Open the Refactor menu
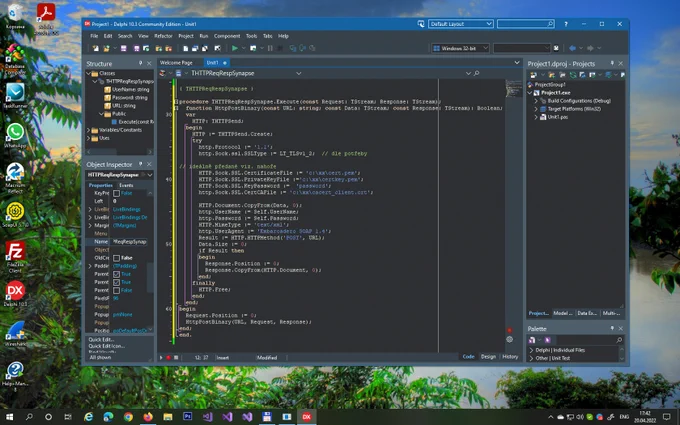Viewport: 680px width, 425px height. (163, 36)
